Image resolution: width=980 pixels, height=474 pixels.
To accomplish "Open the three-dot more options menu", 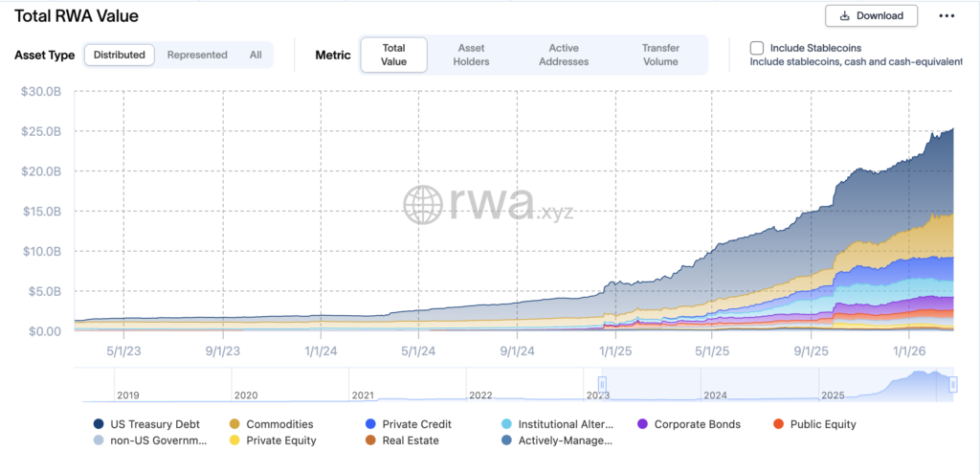I will click(x=947, y=16).
